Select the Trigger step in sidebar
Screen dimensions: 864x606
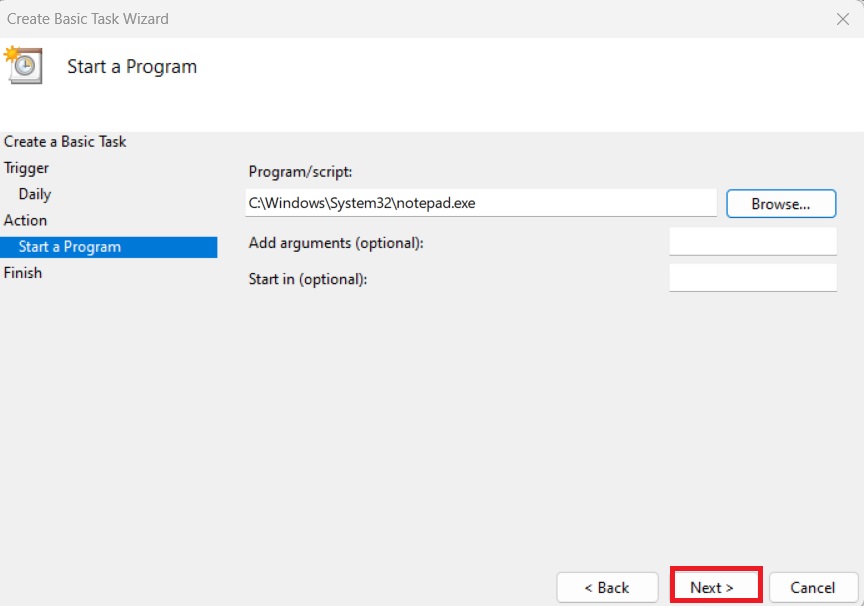coord(27,168)
